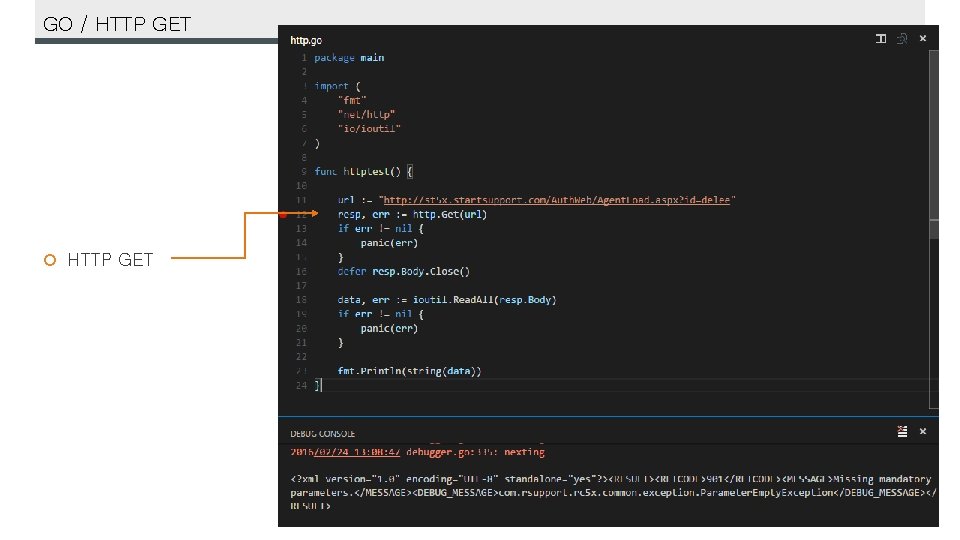Click line number 18 in the gutter
This screenshot has width=960, height=540.
point(301,300)
